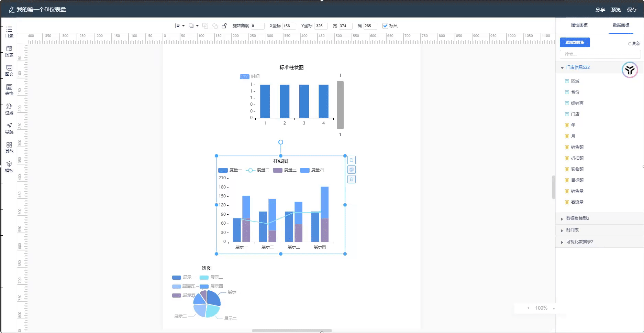Expand the 时间表 dataset
Screen dimensions: 644x333
[x=562, y=230]
